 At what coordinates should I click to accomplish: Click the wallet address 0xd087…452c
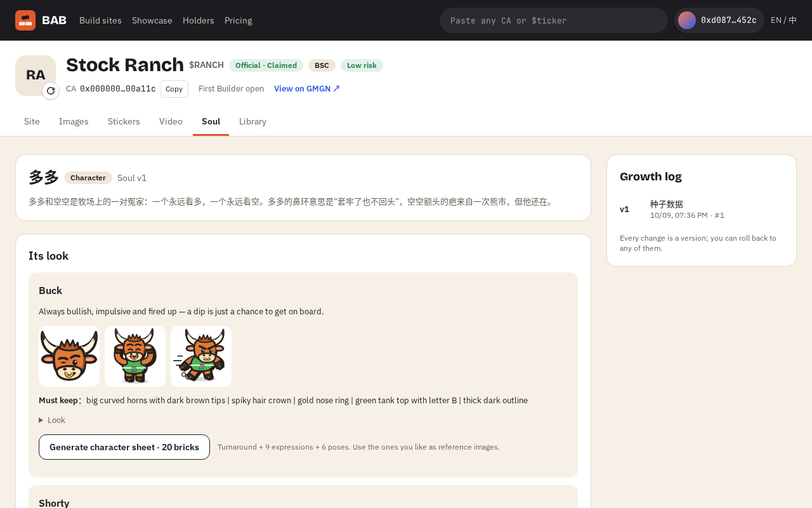728,20
